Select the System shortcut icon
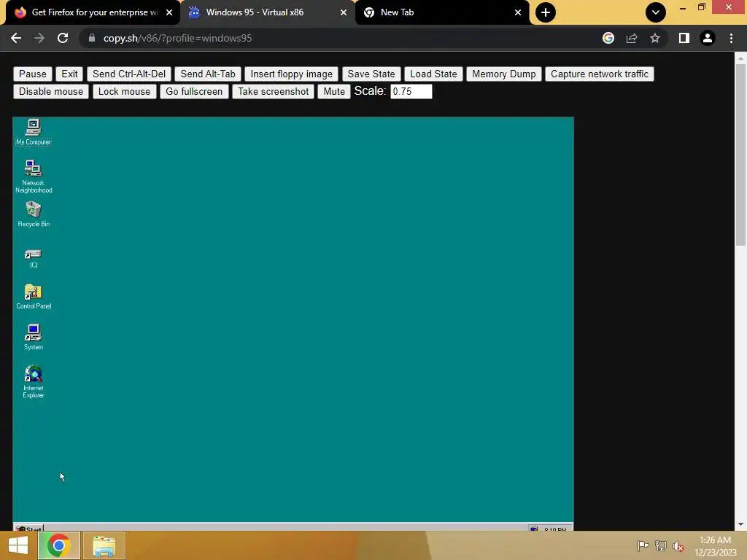The image size is (747, 560). 33,337
